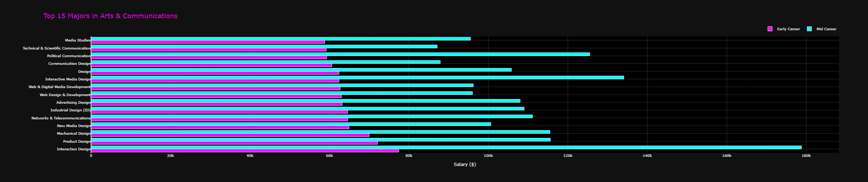Click the 180k x-axis tick label

(806, 156)
